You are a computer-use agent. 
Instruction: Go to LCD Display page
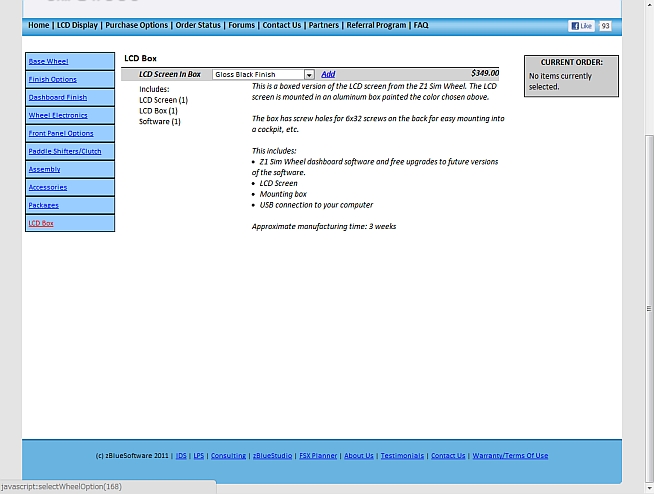click(x=77, y=25)
